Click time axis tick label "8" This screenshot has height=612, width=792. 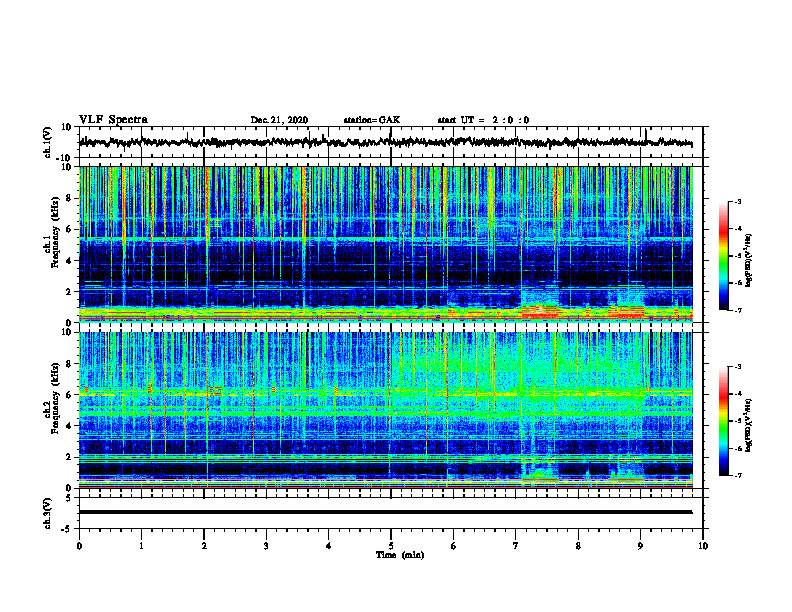pos(578,546)
